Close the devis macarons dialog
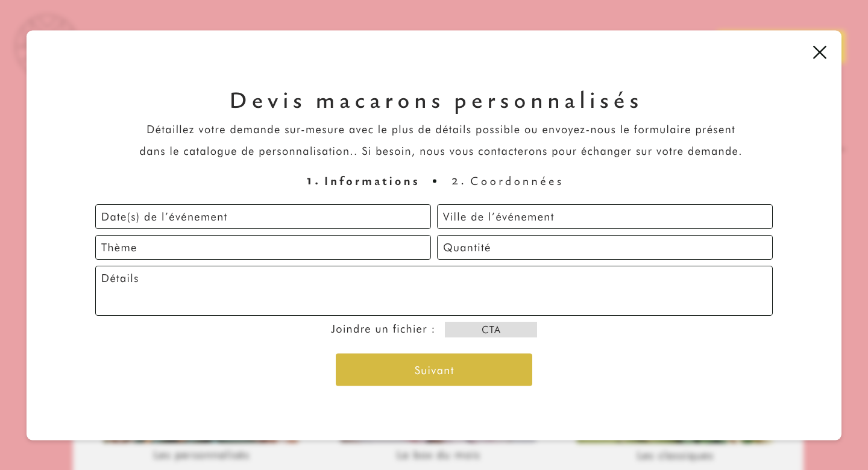 click(x=819, y=52)
